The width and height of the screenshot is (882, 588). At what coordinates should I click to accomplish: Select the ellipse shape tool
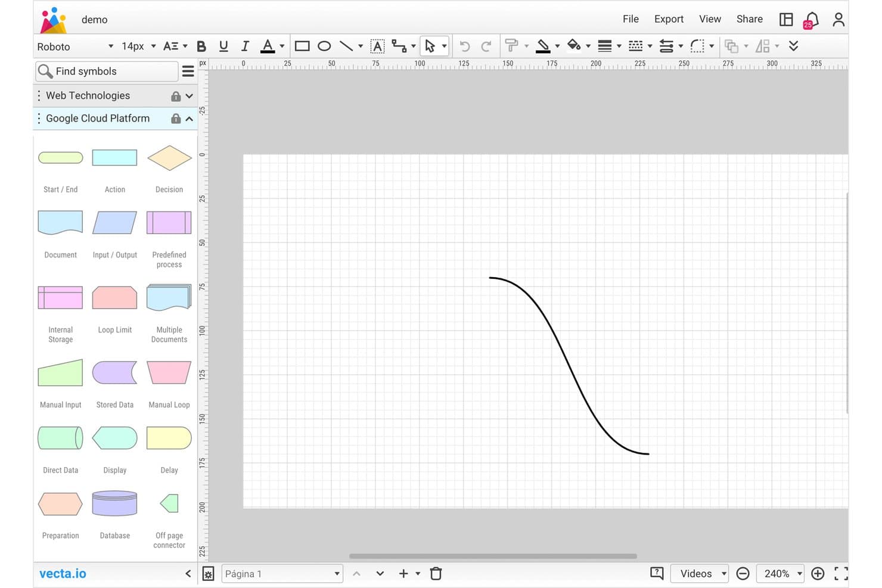click(x=324, y=46)
